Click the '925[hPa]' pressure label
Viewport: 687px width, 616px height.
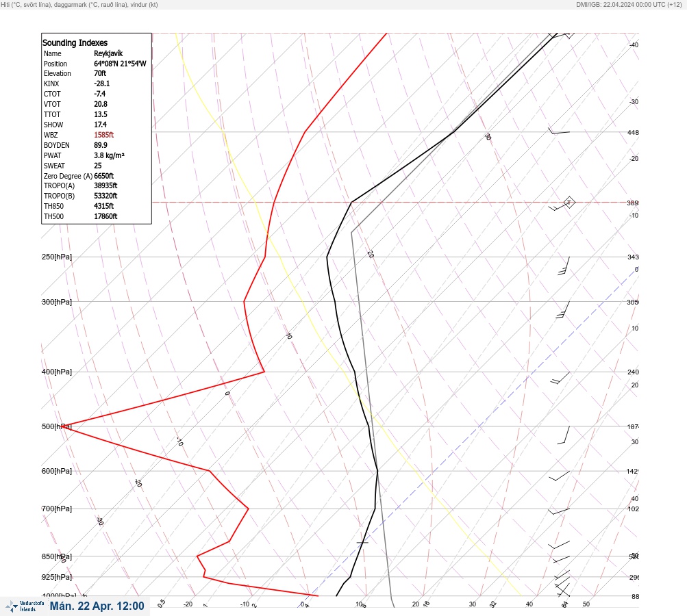[57, 577]
